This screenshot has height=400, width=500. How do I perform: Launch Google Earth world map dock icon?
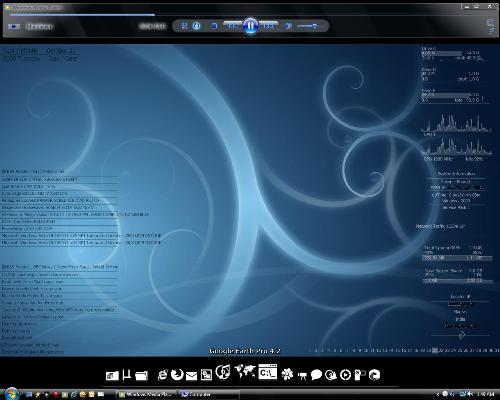[245, 372]
